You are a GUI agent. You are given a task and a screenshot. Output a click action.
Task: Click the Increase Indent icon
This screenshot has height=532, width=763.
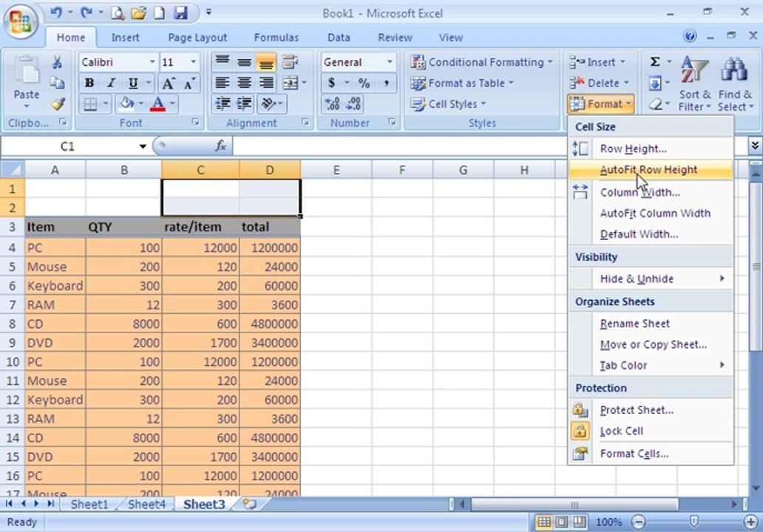(x=244, y=103)
